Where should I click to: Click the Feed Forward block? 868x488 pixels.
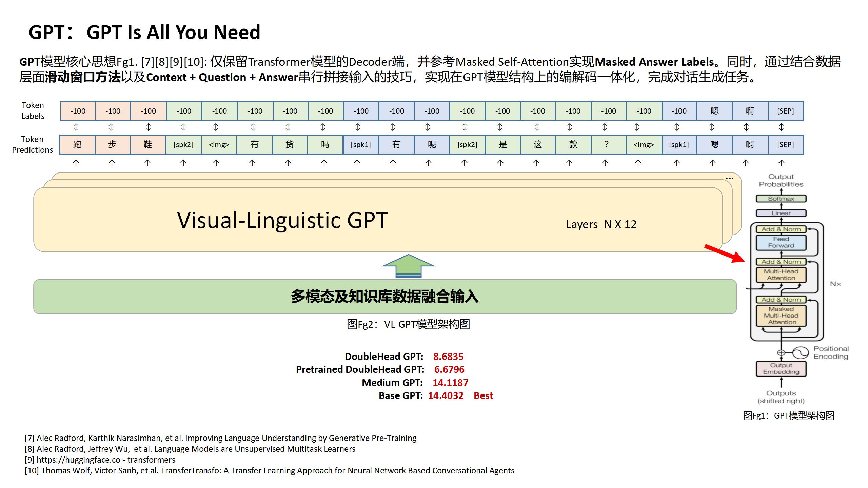pyautogui.click(x=781, y=242)
